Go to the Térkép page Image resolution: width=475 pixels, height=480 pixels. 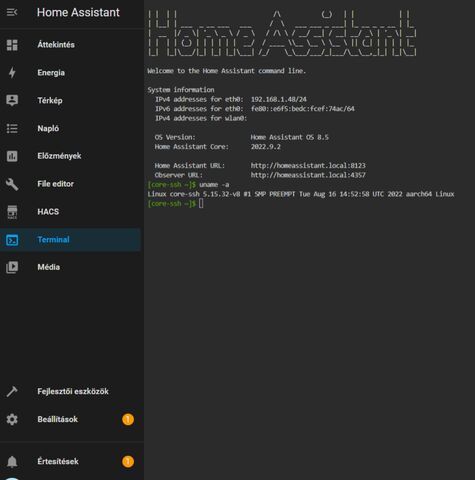click(x=70, y=100)
